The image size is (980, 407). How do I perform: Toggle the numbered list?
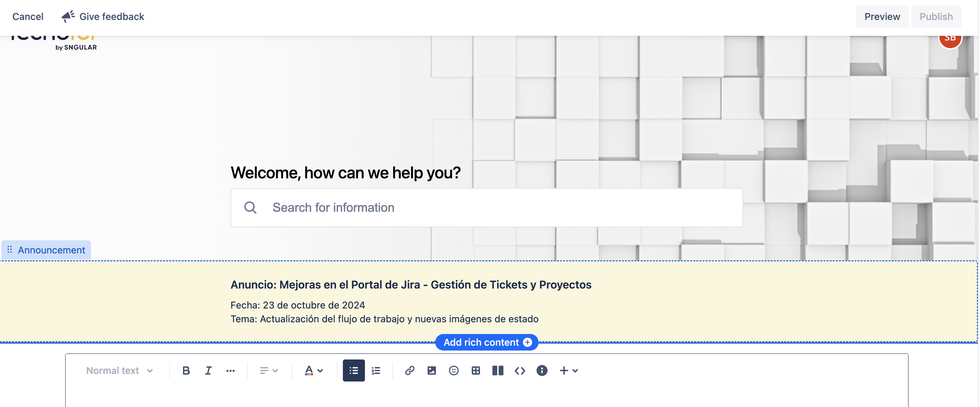pos(376,371)
